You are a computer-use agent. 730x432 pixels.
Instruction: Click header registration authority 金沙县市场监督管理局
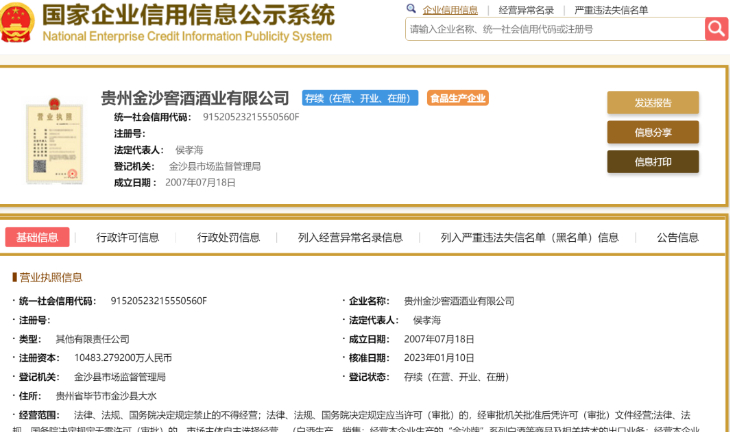215,166
